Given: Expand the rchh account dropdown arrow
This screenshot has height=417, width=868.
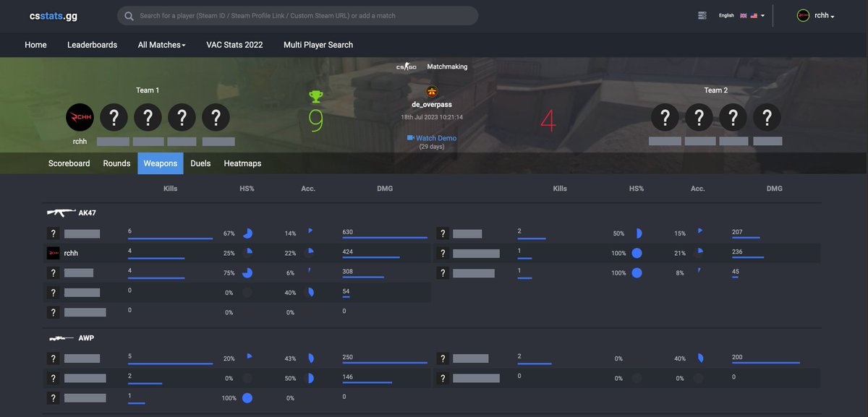Looking at the screenshot, I should click(833, 17).
